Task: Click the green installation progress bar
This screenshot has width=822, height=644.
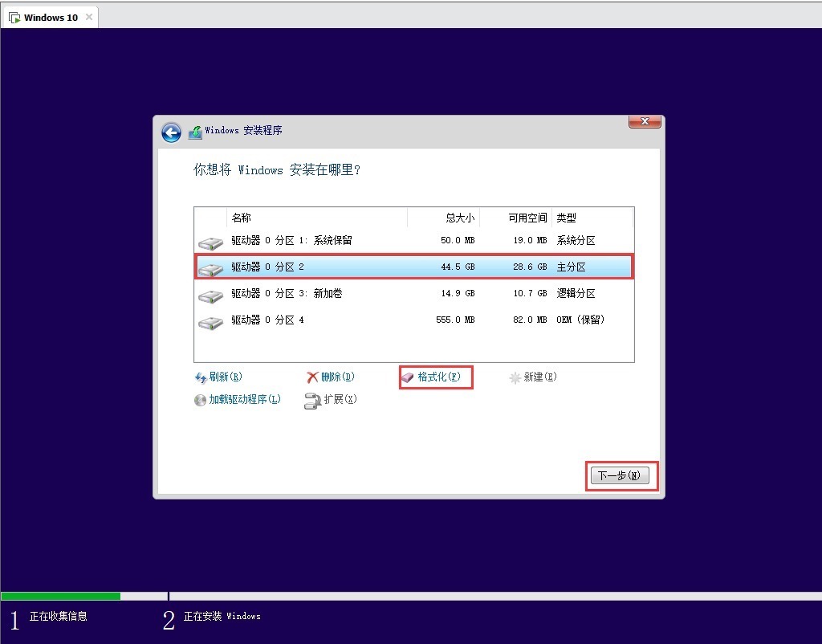Action: tap(61, 596)
